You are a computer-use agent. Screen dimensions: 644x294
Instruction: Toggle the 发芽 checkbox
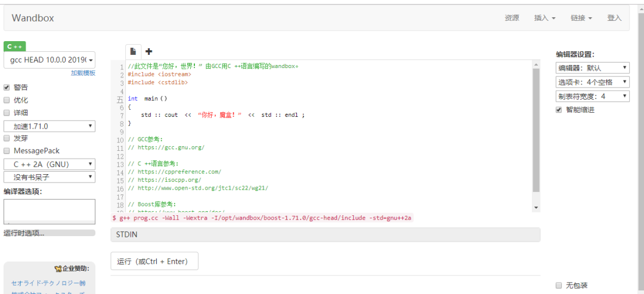pyautogui.click(x=6, y=138)
